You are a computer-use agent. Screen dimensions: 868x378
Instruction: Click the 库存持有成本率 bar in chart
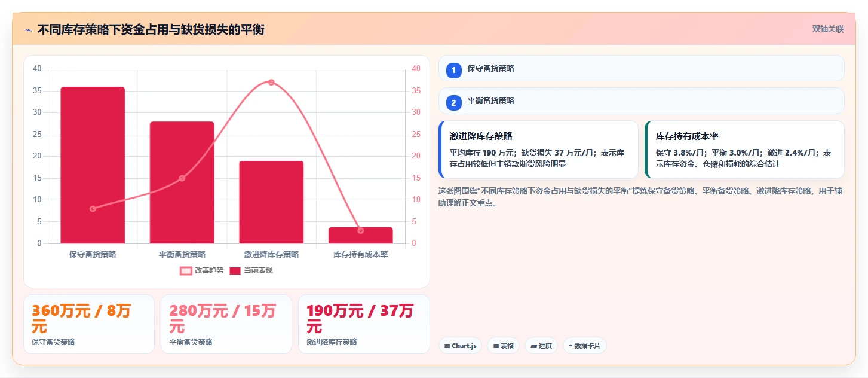pyautogui.click(x=361, y=236)
